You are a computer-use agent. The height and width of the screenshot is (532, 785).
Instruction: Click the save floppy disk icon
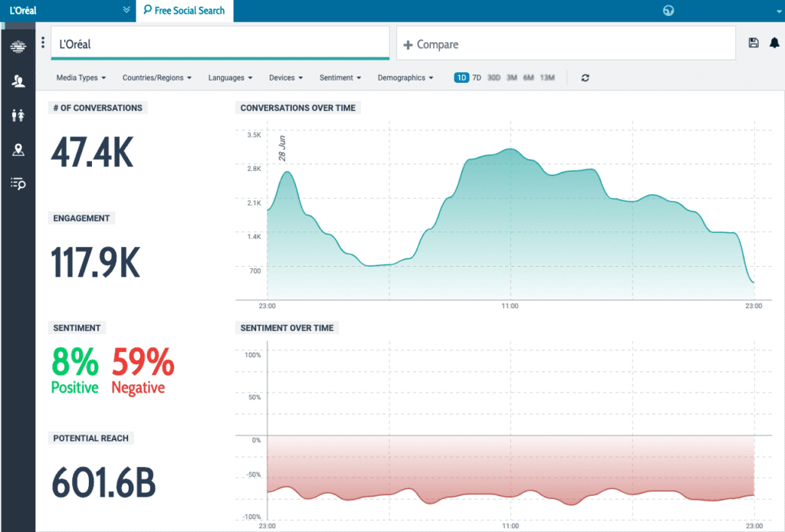[753, 44]
